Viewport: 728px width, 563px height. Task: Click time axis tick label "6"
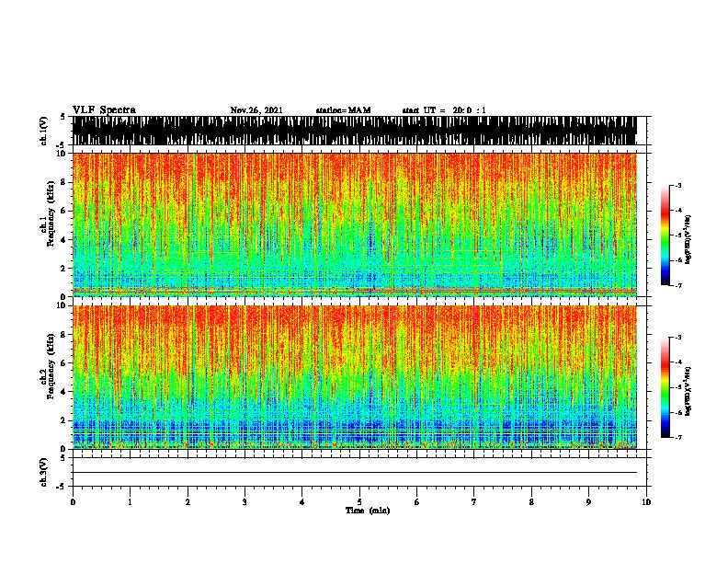[417, 502]
